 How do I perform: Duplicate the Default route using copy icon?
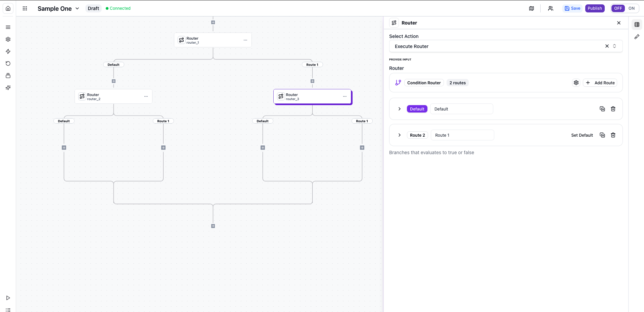(x=602, y=109)
